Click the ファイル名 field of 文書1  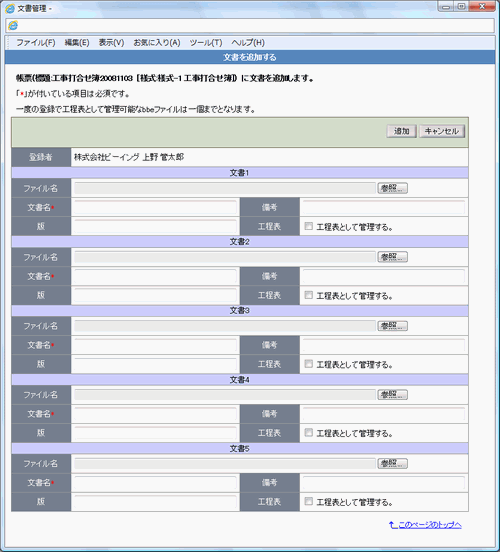225,188
